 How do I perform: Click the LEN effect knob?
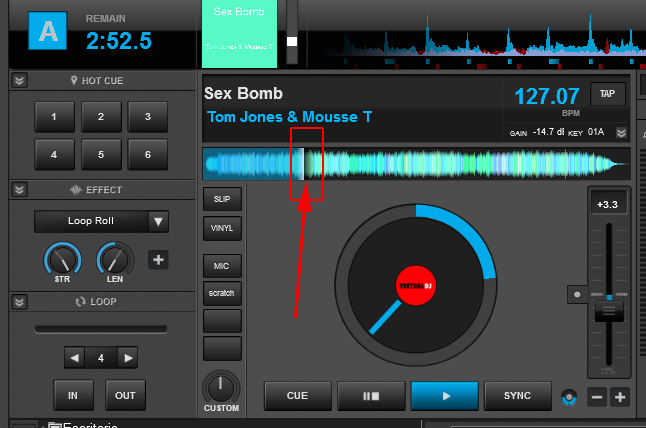tap(115, 260)
